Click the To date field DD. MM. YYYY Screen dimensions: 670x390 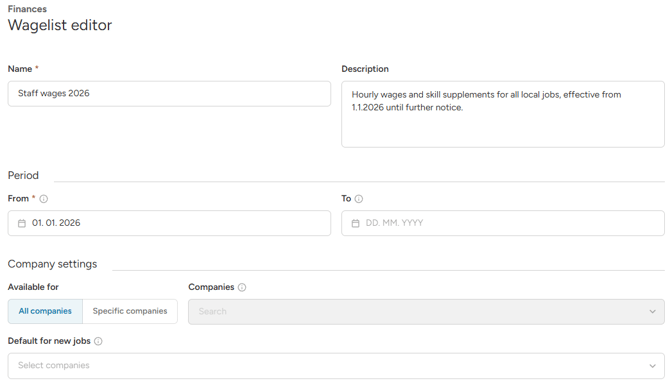click(x=503, y=223)
